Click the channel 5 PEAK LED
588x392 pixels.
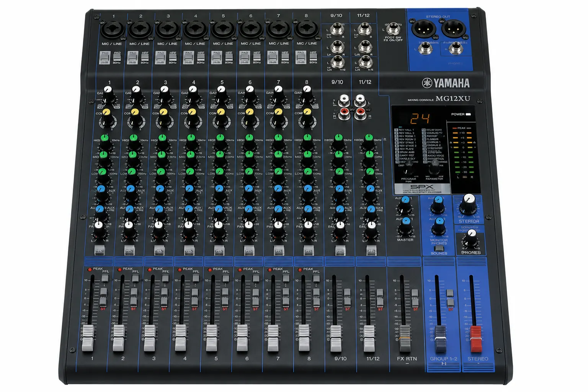(x=210, y=269)
